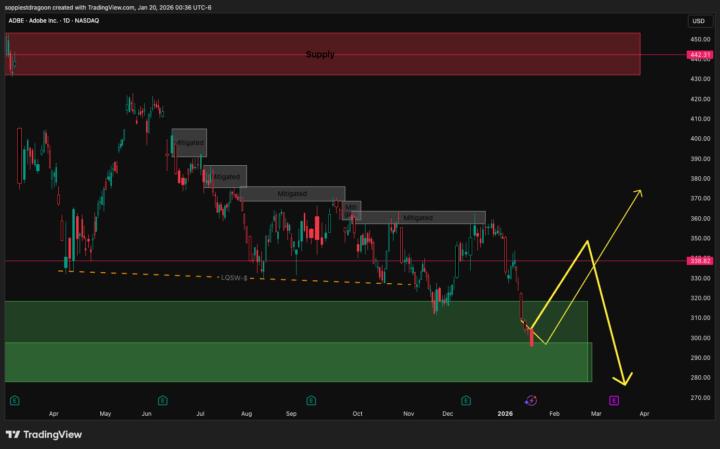720x449 pixels.
Task: Click the 2026 label on time axis
Action: coord(505,414)
